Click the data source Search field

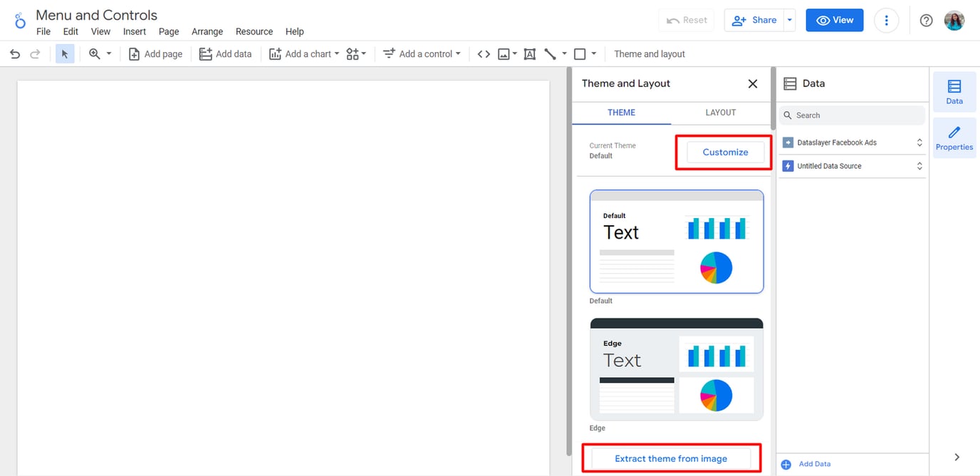pos(852,115)
